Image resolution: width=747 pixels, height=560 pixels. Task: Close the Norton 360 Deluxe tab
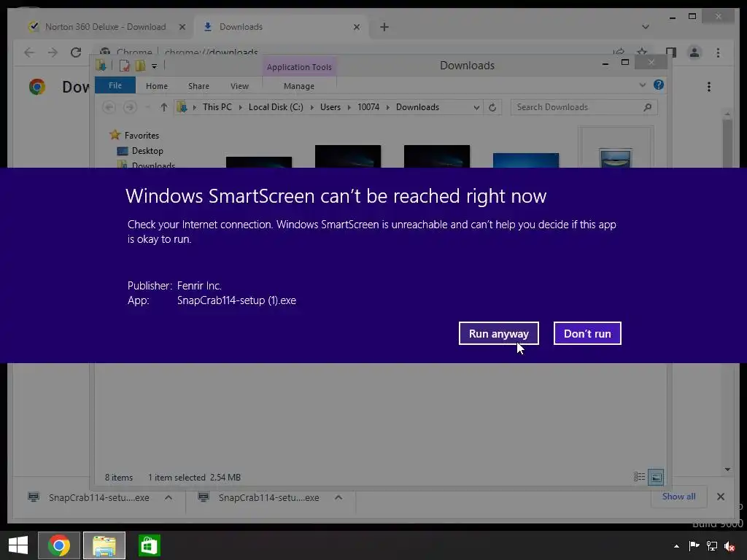click(x=182, y=27)
